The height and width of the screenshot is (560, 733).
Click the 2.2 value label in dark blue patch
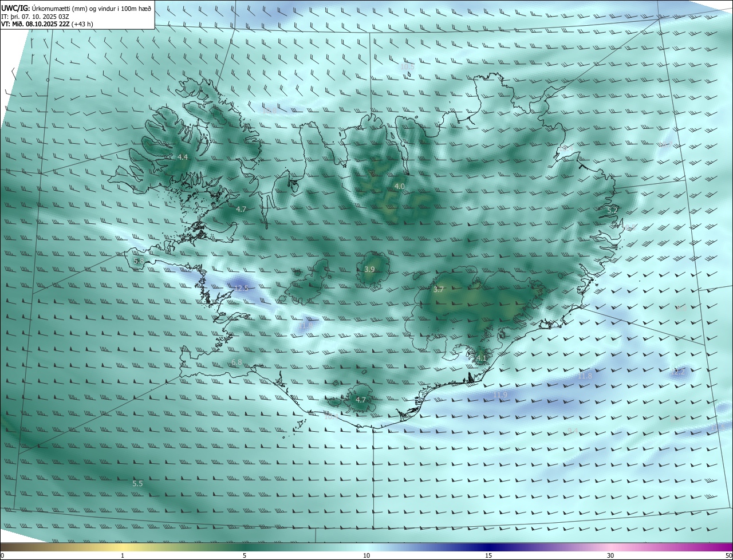(679, 372)
